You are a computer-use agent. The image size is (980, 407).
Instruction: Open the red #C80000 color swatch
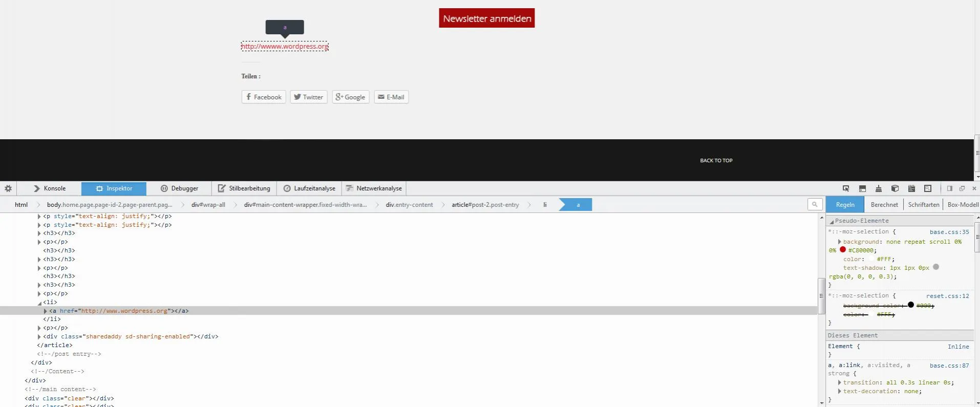[843, 250]
